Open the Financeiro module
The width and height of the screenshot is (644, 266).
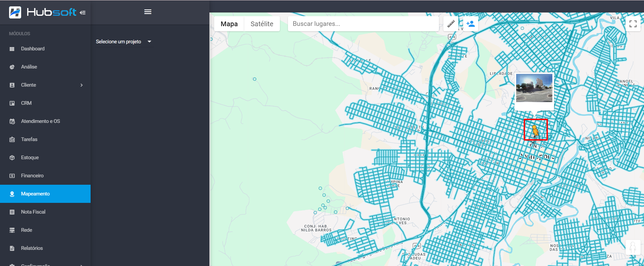pyautogui.click(x=45, y=176)
